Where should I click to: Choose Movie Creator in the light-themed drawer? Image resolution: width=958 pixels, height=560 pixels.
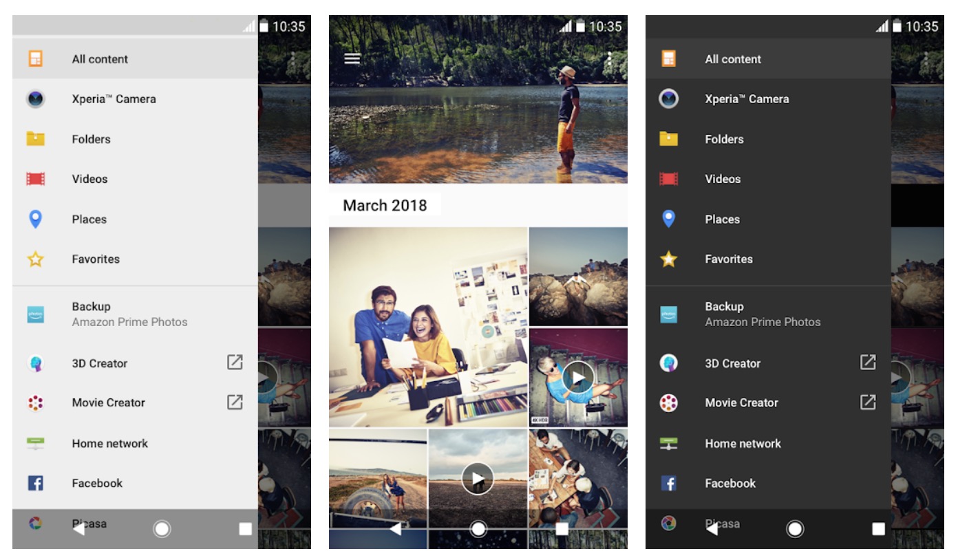tap(108, 403)
